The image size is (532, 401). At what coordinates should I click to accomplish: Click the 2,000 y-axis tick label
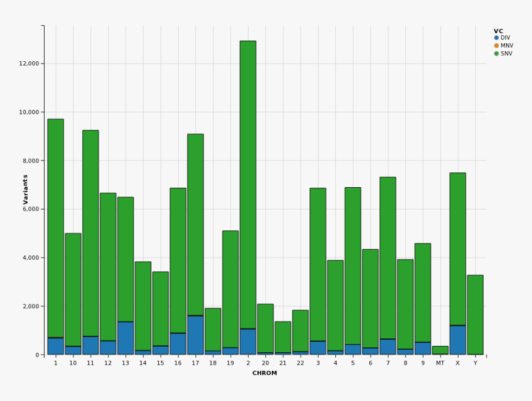tap(30, 306)
